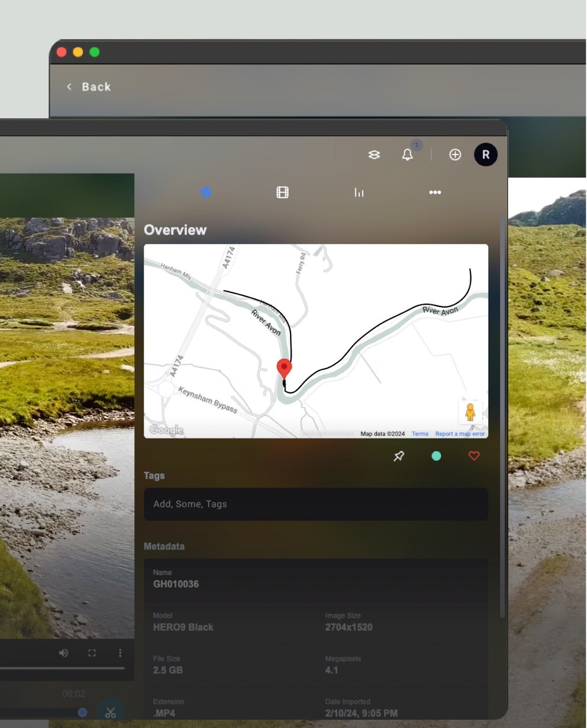Open the three-dot more tab in panel

435,192
